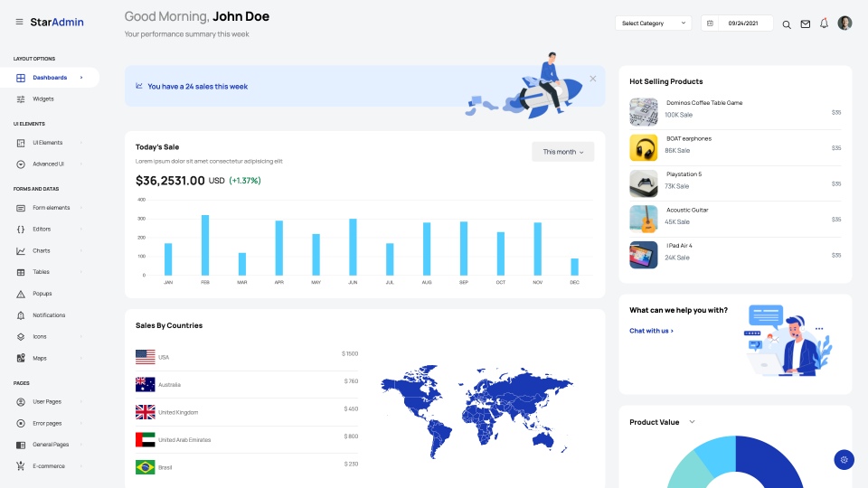
Task: Expand the Form elements submenu arrow
Action: (81, 208)
